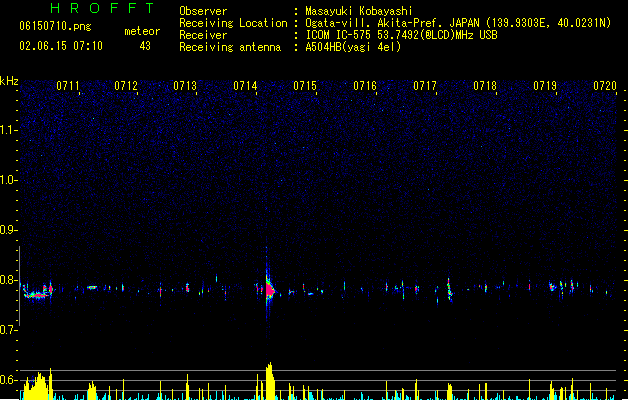
Task: Click the long pink echo trace before 0711
Action: 37,295
